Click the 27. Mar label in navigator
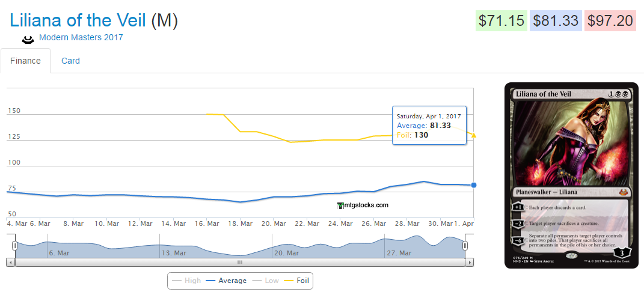Screen dimensions: 644x292 pyautogui.click(x=399, y=253)
